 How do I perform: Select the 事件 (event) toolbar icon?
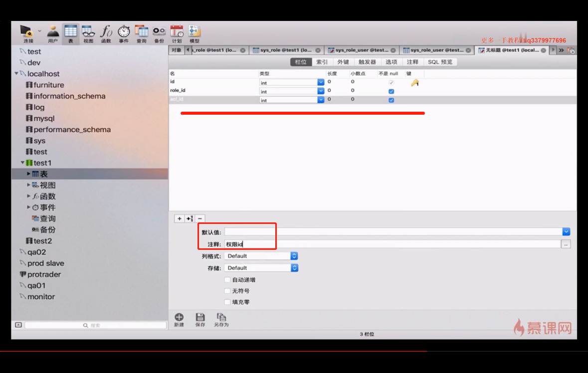click(124, 34)
